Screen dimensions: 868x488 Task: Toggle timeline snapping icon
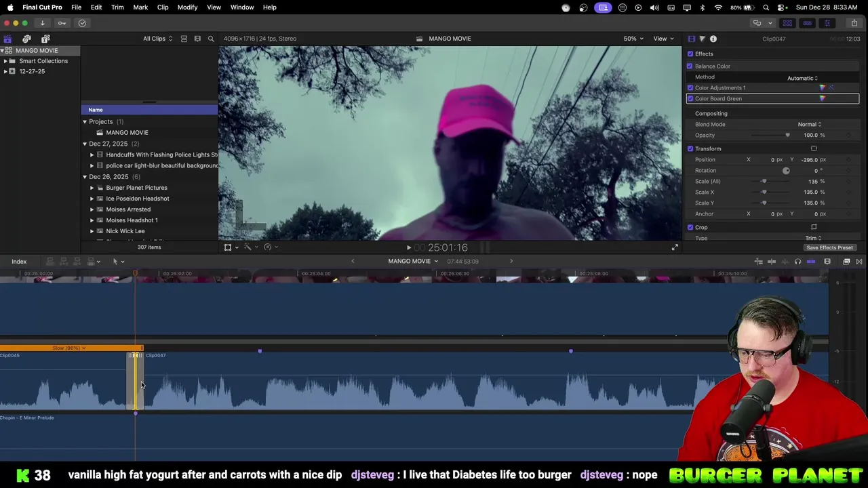pos(810,262)
